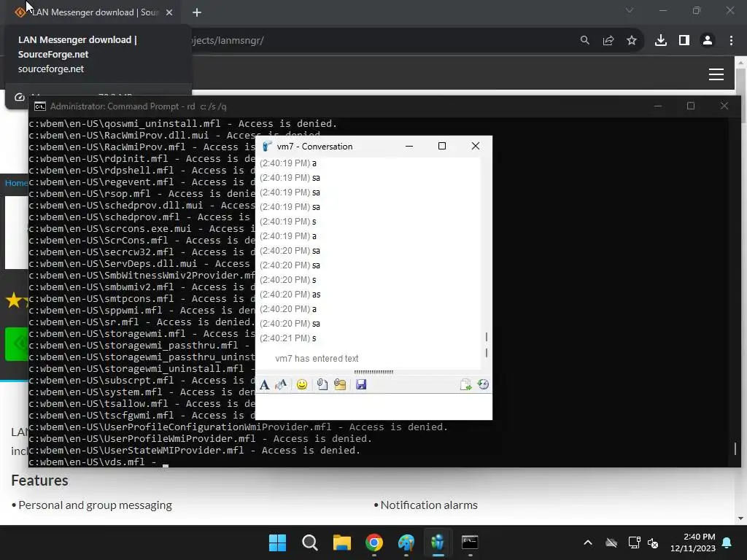This screenshot has width=747, height=560.
Task: Click the browser page scrollbar down arrow
Action: pyautogui.click(x=740, y=518)
